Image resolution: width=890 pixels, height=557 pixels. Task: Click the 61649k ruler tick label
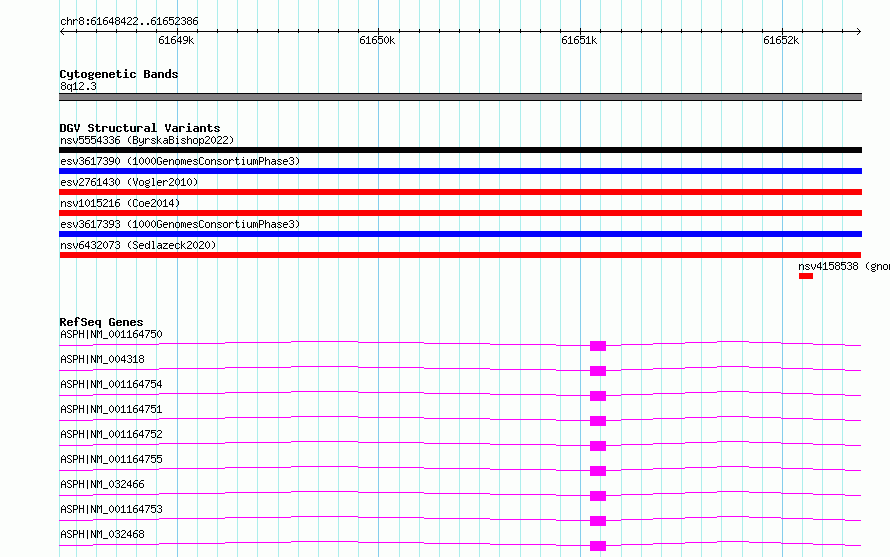coord(176,40)
